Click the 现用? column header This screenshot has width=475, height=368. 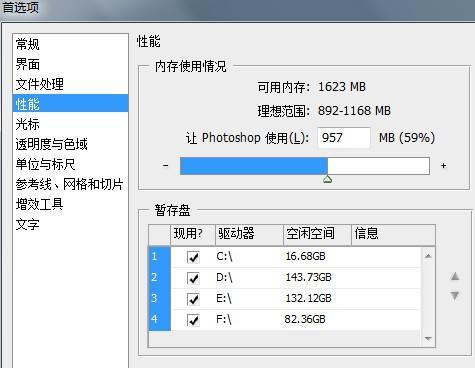coord(192,235)
